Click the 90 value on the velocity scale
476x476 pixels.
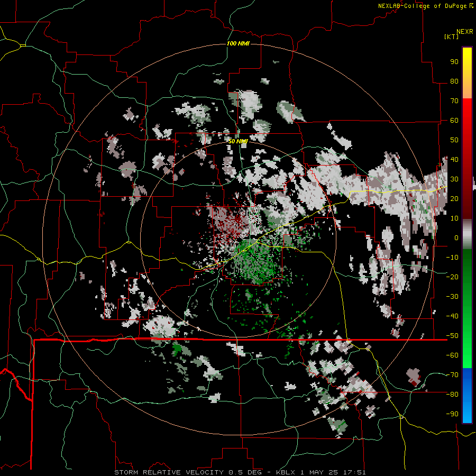(454, 62)
